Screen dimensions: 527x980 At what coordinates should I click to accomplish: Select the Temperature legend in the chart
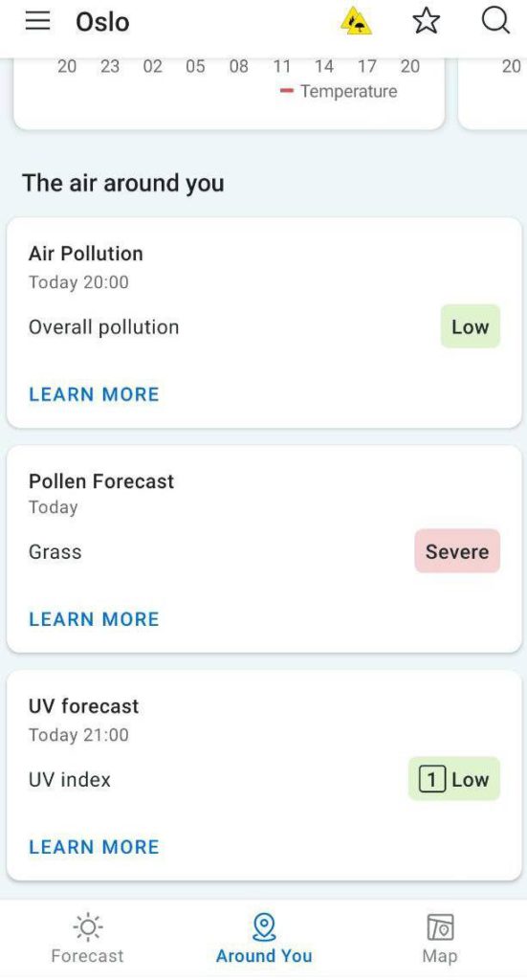click(339, 91)
